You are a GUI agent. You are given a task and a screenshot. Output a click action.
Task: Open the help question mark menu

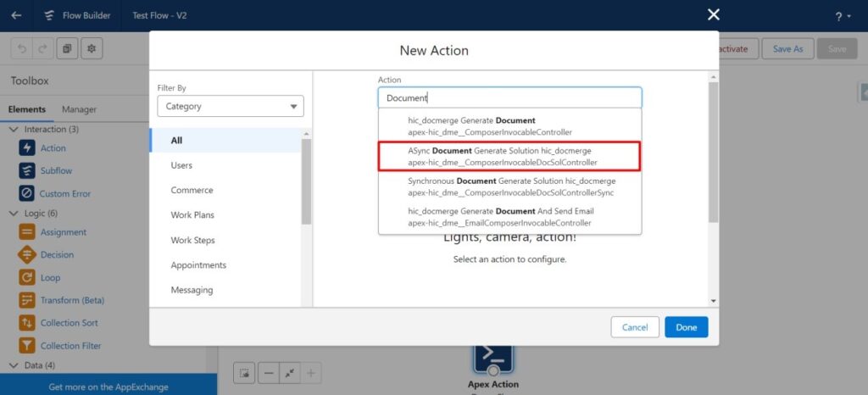[843, 17]
